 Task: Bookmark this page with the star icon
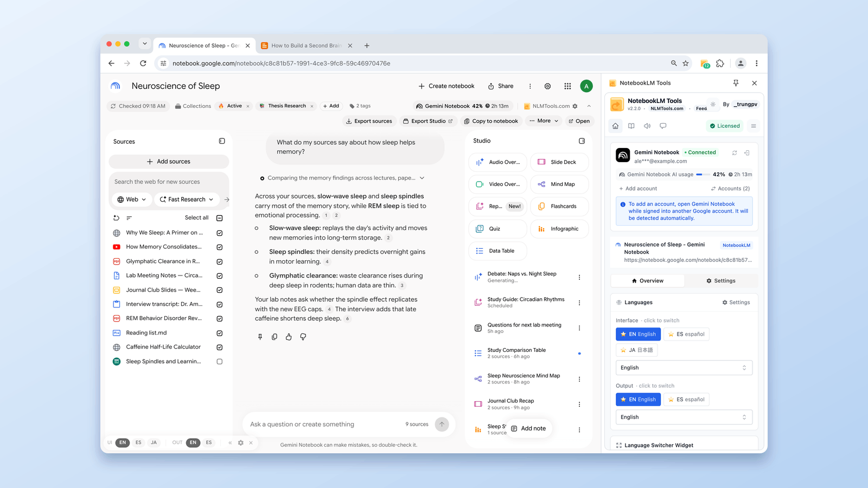(686, 63)
